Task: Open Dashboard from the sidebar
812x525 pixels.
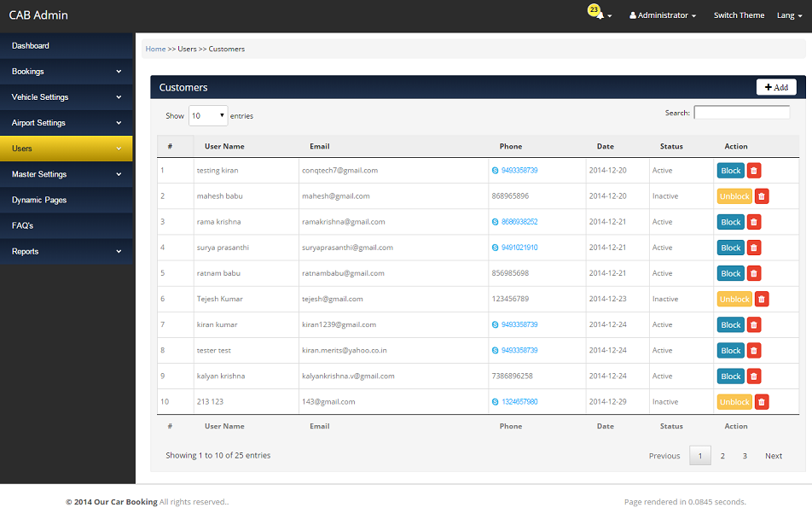Action: 67,45
